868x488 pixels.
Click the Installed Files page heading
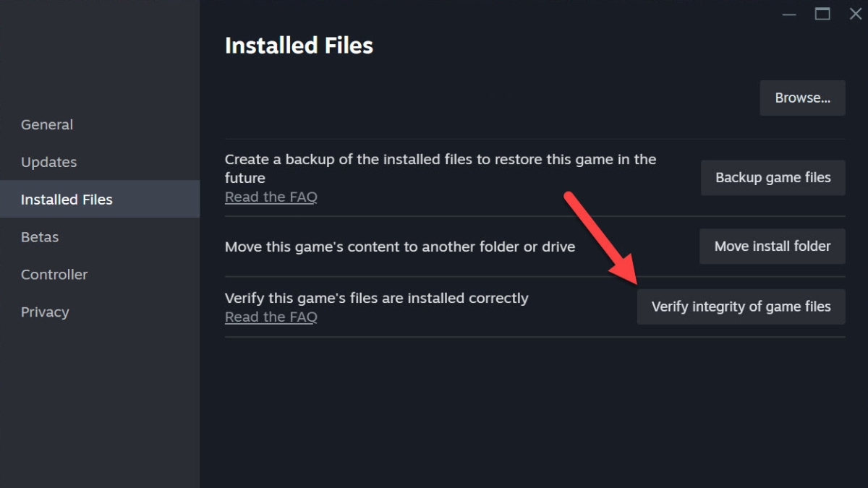tap(299, 46)
